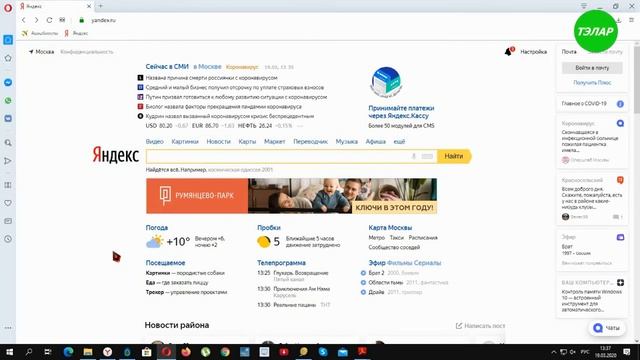Open Yandex notifications bell icon
This screenshot has height=360, width=640.
pos(509,51)
